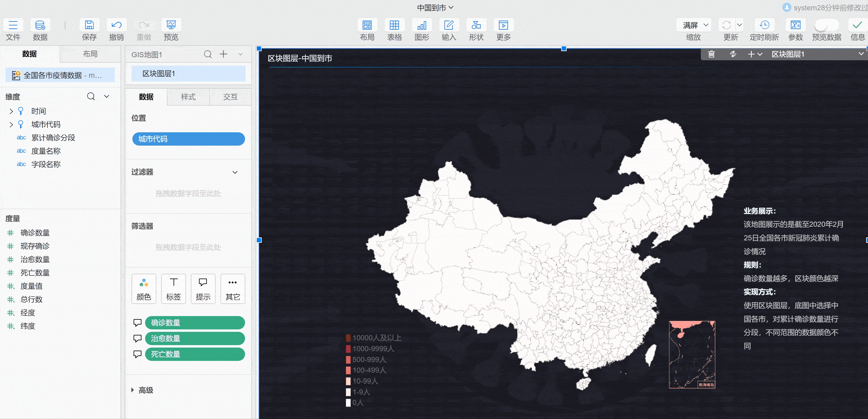
Task: Open the 布局 layout components icon
Action: tap(367, 25)
